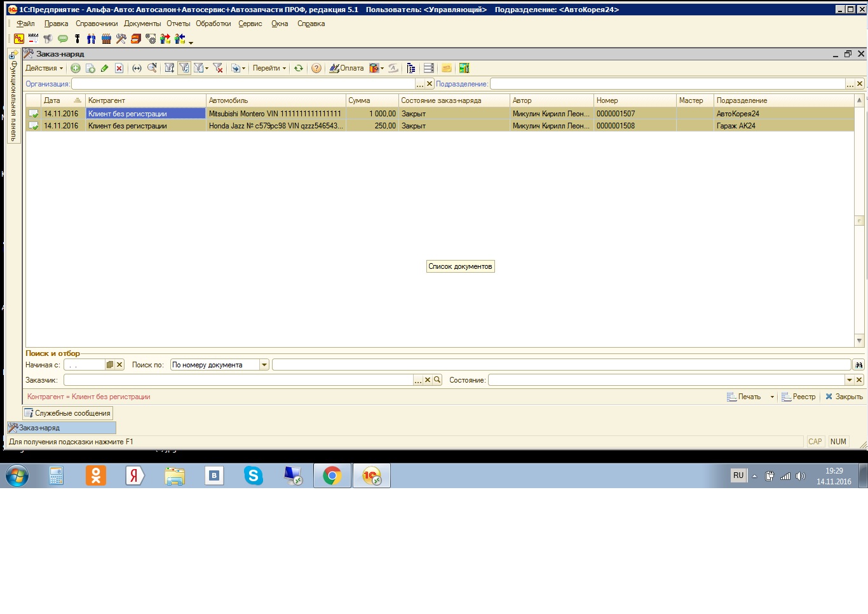Click the green Add new document icon
The image size is (868, 614).
click(75, 68)
